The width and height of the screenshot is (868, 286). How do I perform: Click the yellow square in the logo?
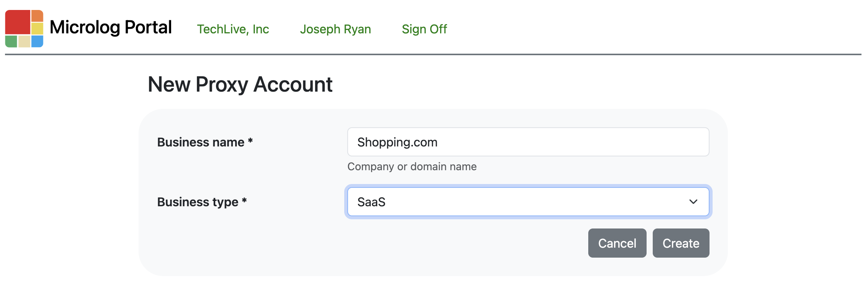pyautogui.click(x=37, y=28)
